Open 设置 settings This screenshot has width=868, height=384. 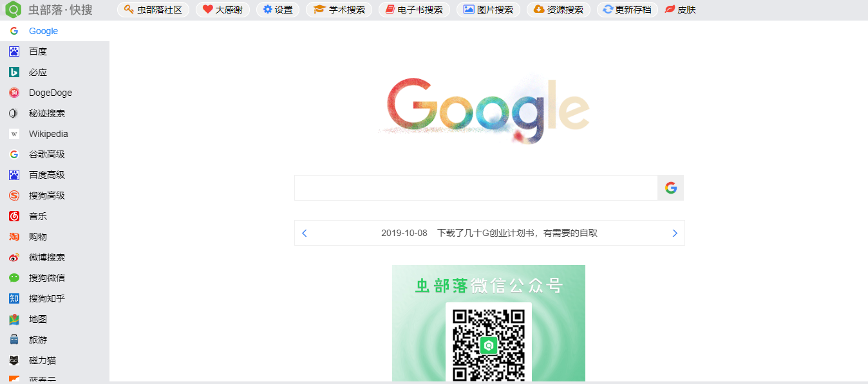tap(278, 10)
